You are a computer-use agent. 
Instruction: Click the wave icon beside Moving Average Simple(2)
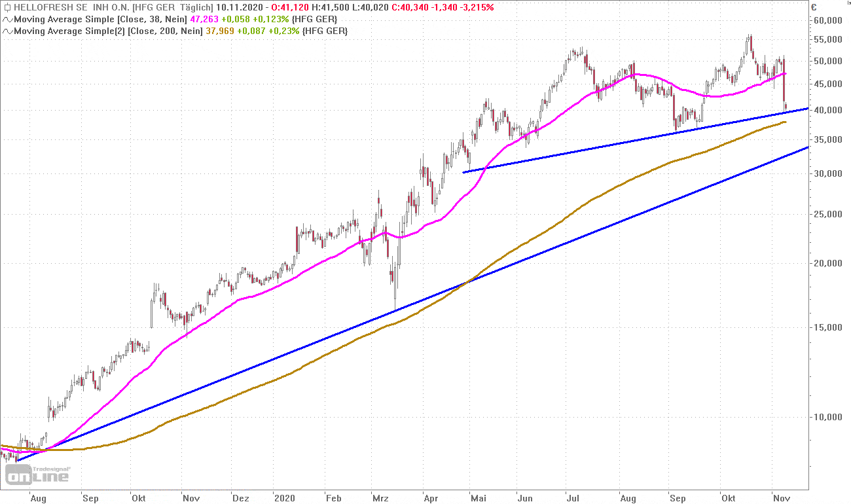[x=7, y=31]
